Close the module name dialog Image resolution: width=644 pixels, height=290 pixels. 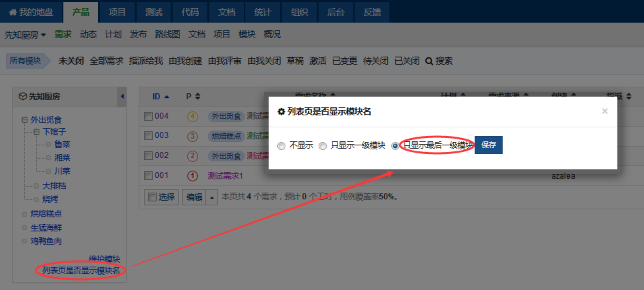605,111
